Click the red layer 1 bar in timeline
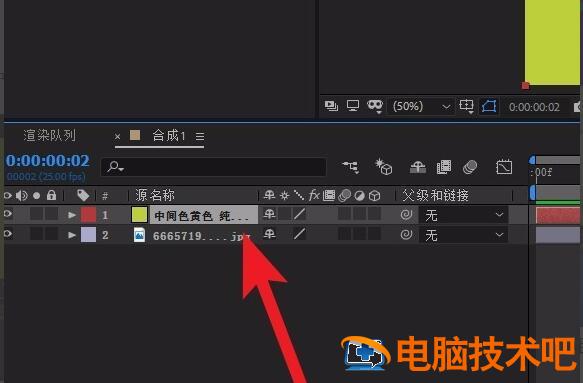The width and height of the screenshot is (583, 383). tap(557, 216)
